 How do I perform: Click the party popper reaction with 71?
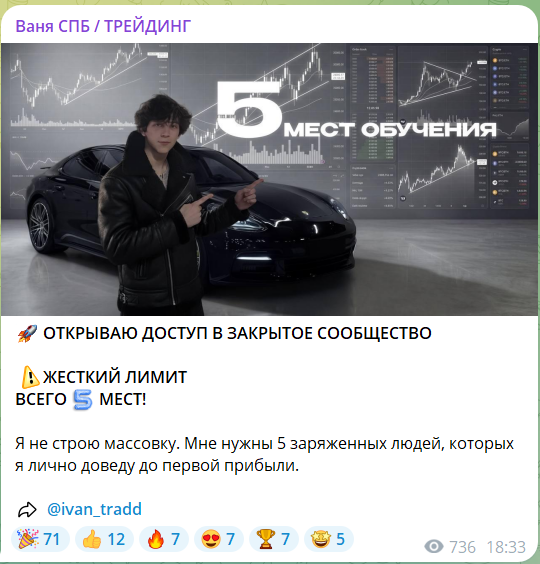40,539
